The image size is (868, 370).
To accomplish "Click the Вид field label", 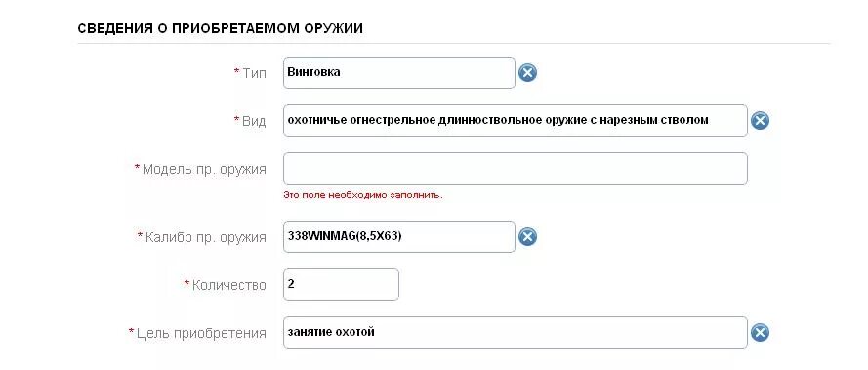I will (254, 121).
